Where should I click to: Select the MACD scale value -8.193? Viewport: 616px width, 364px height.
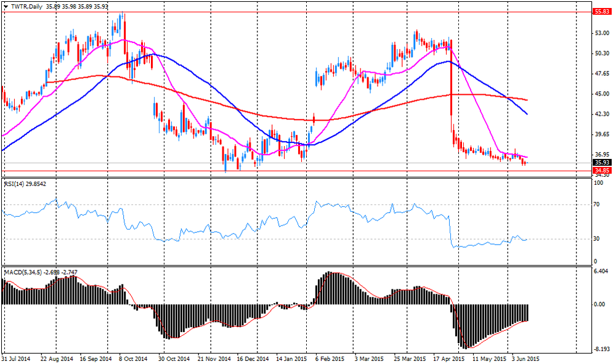click(x=601, y=349)
